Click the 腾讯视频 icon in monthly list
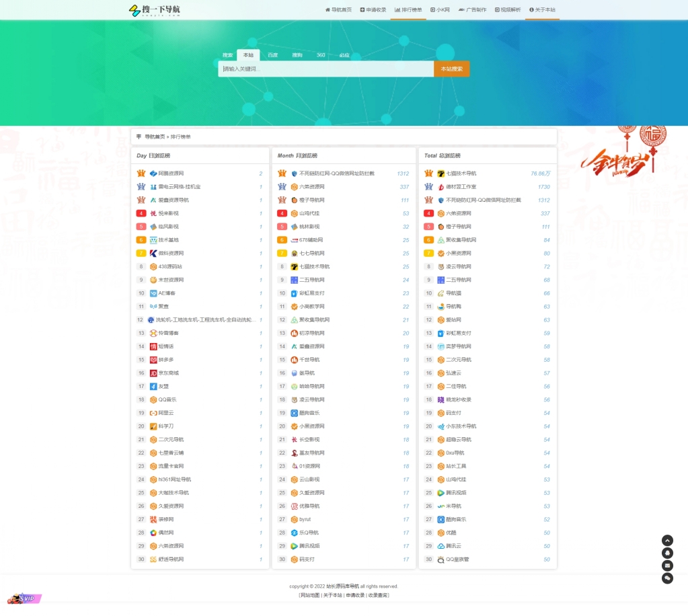The width and height of the screenshot is (688, 616). pyautogui.click(x=294, y=546)
